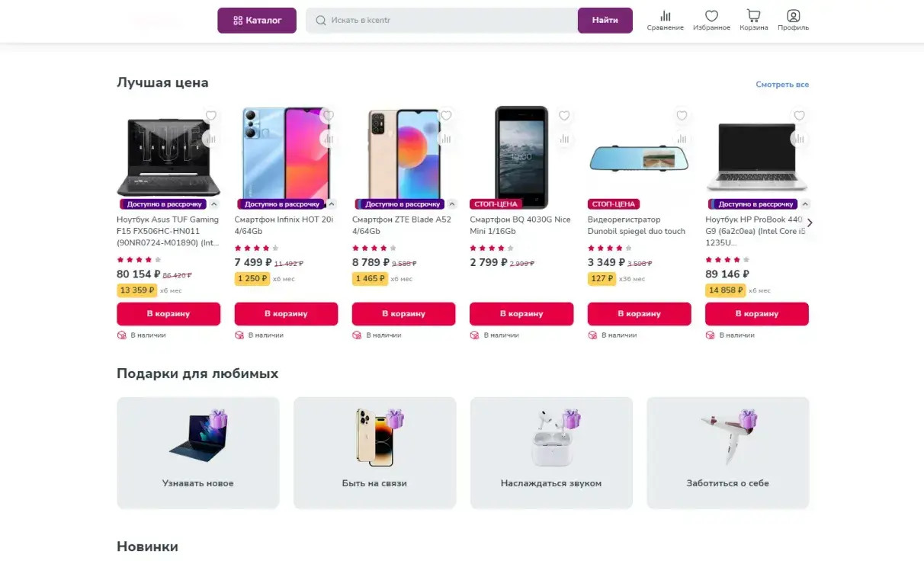Open the Корзина cart icon
924x561 pixels.
click(753, 20)
